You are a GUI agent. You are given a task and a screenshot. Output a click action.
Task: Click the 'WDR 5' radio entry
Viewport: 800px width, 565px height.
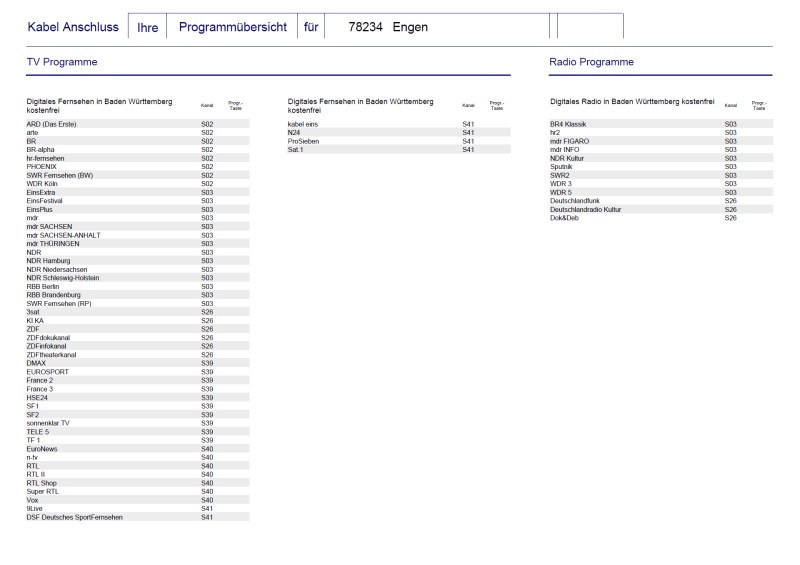[661, 192]
